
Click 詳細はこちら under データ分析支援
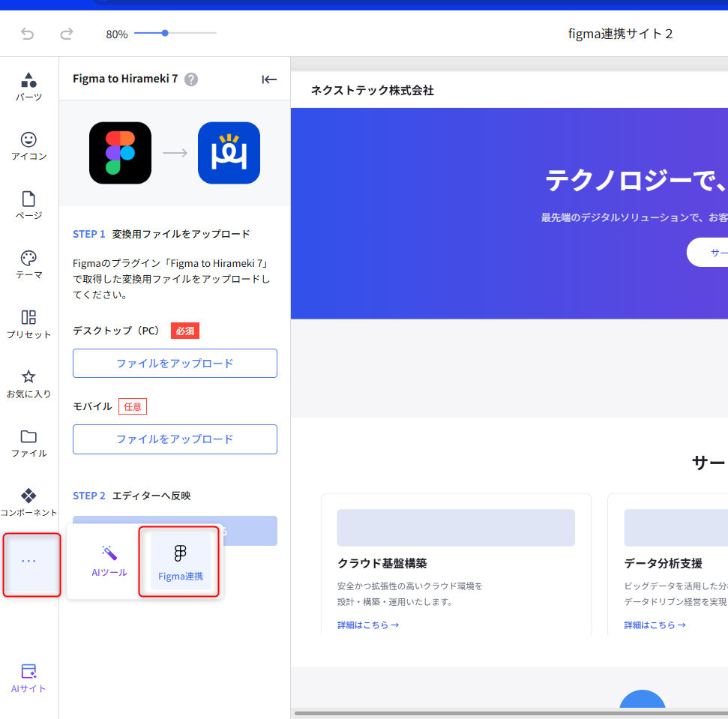(x=655, y=625)
